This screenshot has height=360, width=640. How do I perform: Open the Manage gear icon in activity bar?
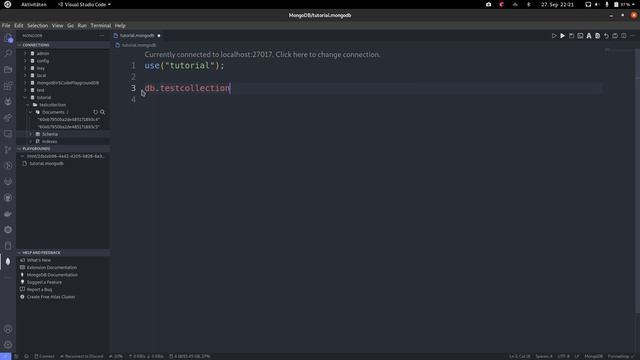(8, 345)
